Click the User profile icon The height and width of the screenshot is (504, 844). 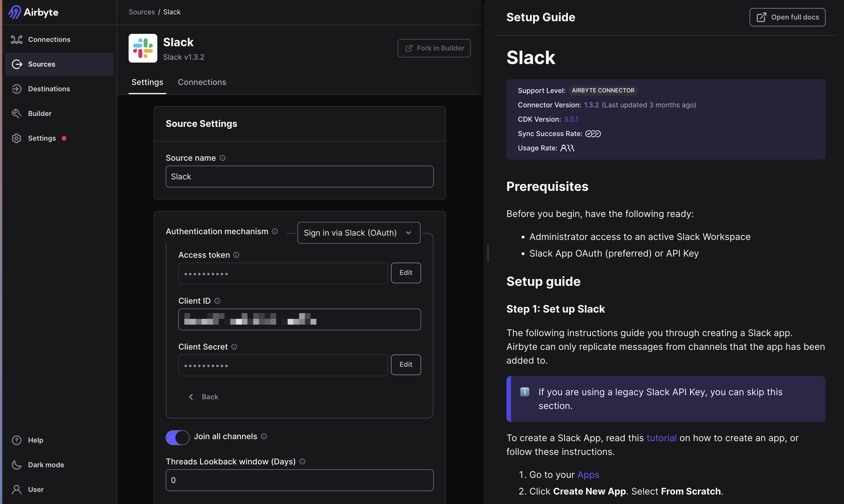click(16, 489)
